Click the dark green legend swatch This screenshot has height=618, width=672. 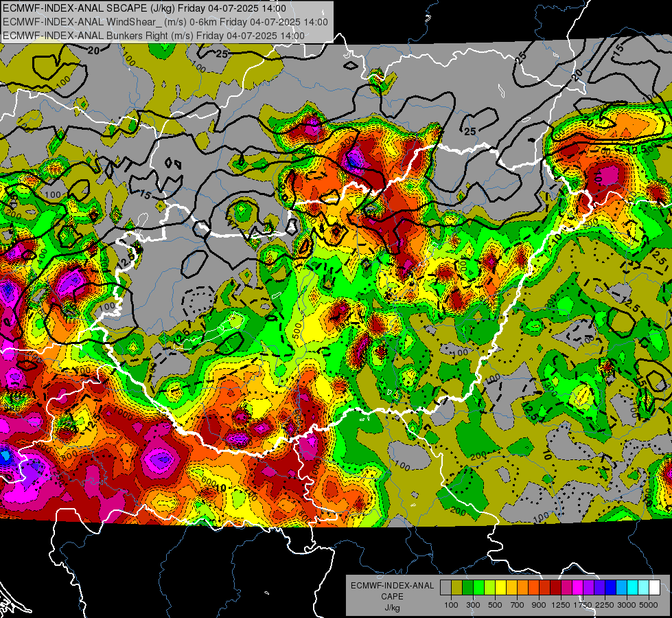tap(467, 587)
